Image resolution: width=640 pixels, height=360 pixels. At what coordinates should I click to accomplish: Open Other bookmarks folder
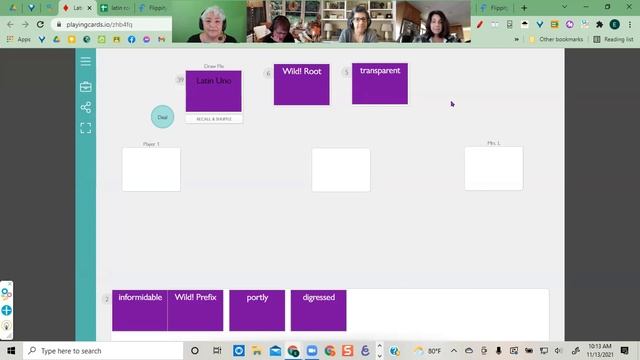coord(556,39)
